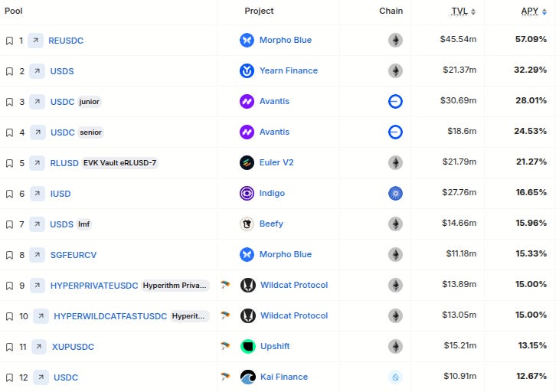Open Wildcat Protocol link in HYPERWILDCATFASTUSDC row

(294, 315)
